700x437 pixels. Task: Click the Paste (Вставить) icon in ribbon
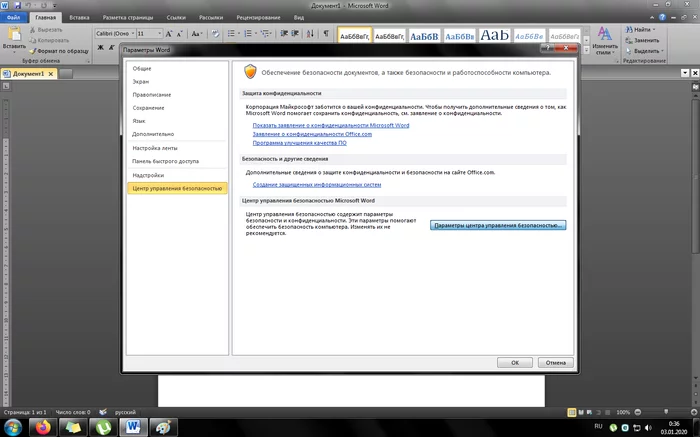14,34
